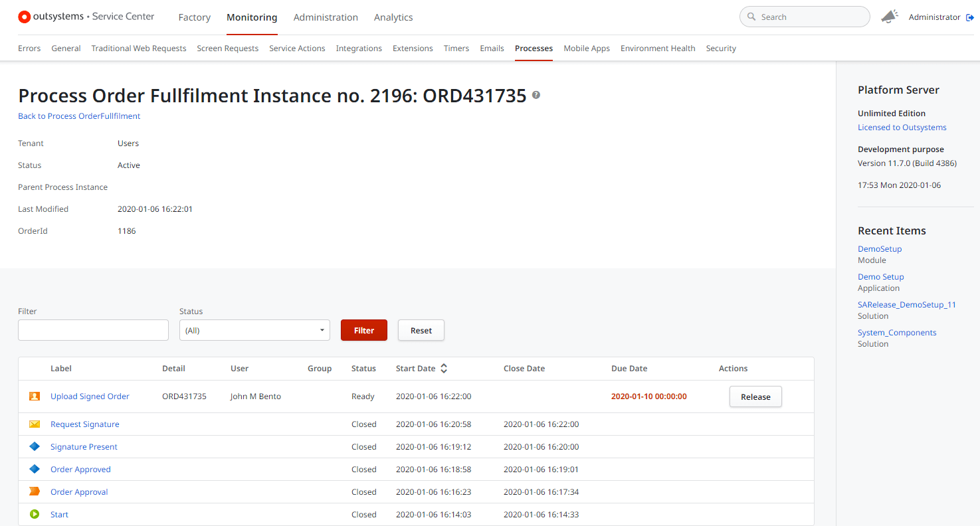Click the envelope icon for Request Signature
Screen dimensions: 980x526
tap(35, 424)
